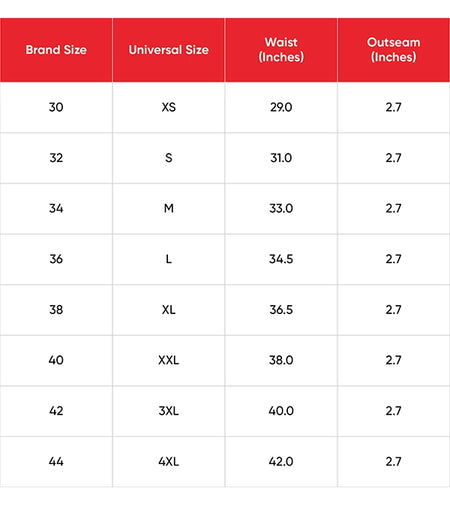Click the 3XL universal size cell

[169, 411]
